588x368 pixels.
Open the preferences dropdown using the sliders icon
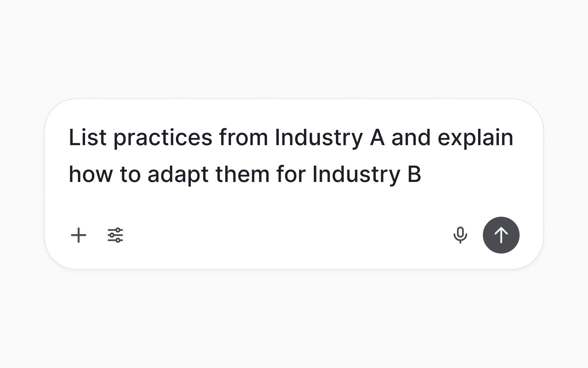pyautogui.click(x=115, y=235)
